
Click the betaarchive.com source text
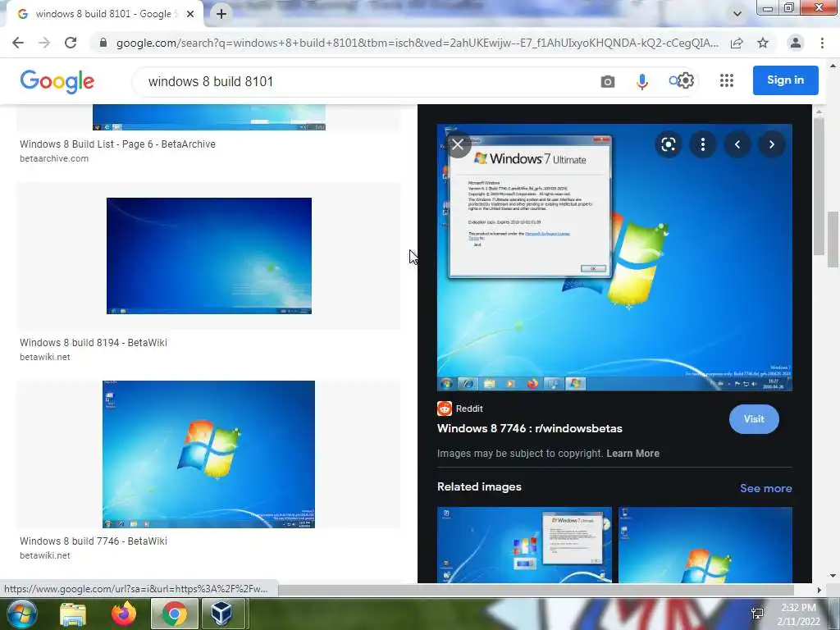tap(54, 158)
